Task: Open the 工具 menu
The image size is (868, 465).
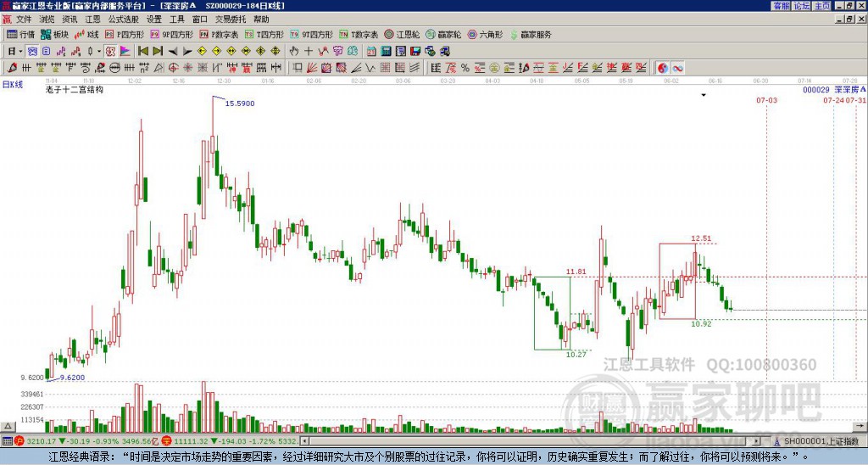Action: point(176,20)
